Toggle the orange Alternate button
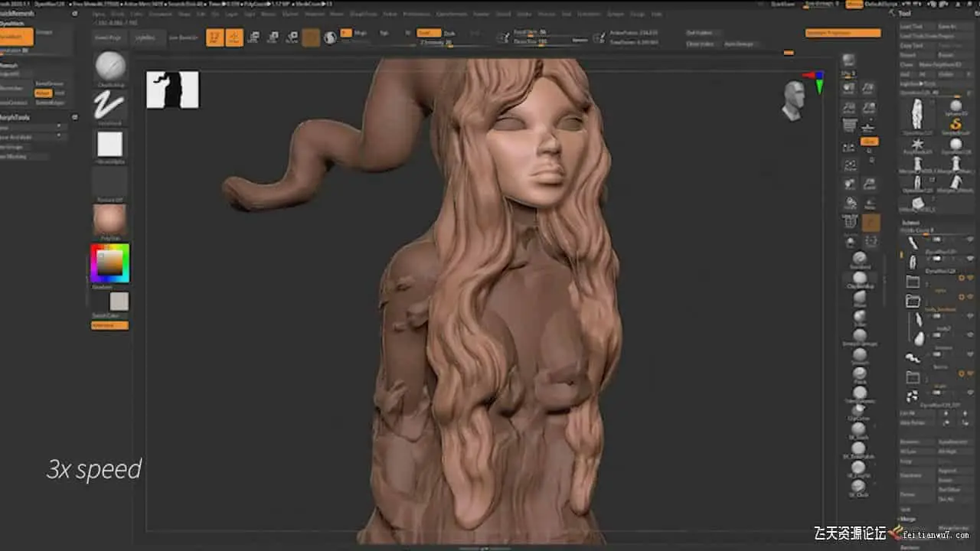Viewport: 980px width, 551px height. tap(109, 325)
